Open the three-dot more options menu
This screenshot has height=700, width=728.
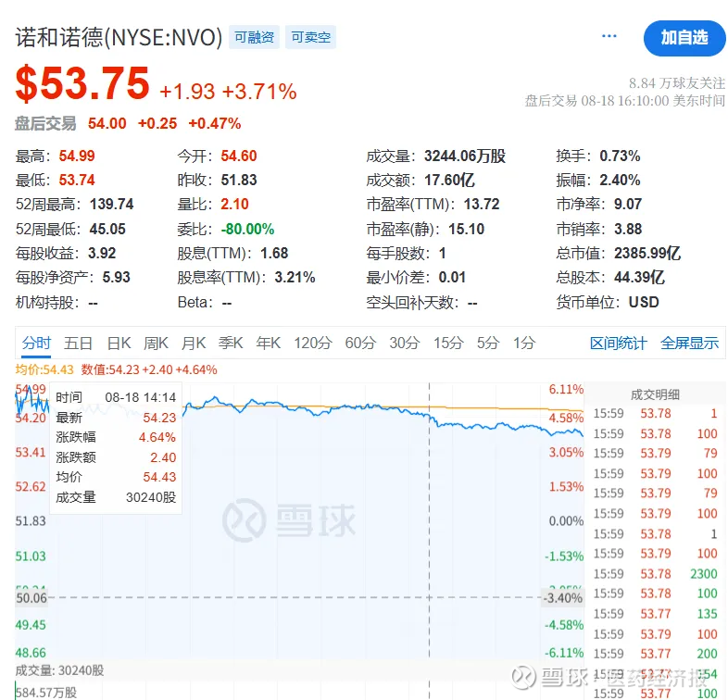tap(609, 36)
